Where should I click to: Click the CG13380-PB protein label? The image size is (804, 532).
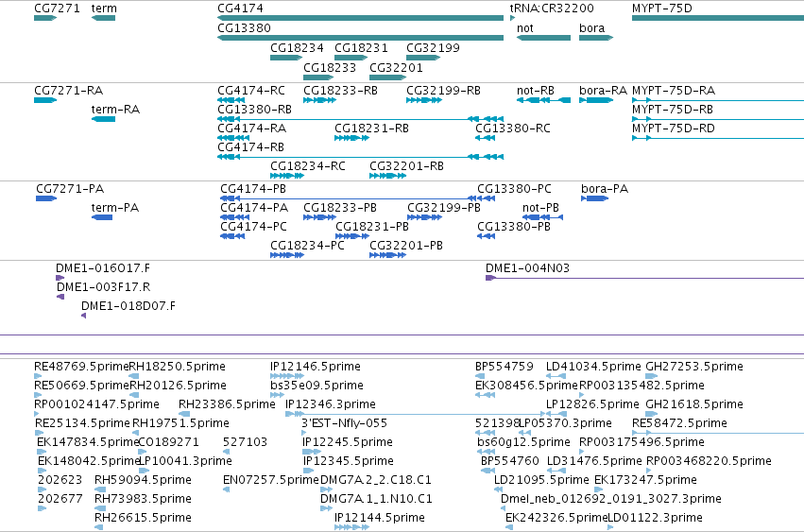pyautogui.click(x=514, y=227)
